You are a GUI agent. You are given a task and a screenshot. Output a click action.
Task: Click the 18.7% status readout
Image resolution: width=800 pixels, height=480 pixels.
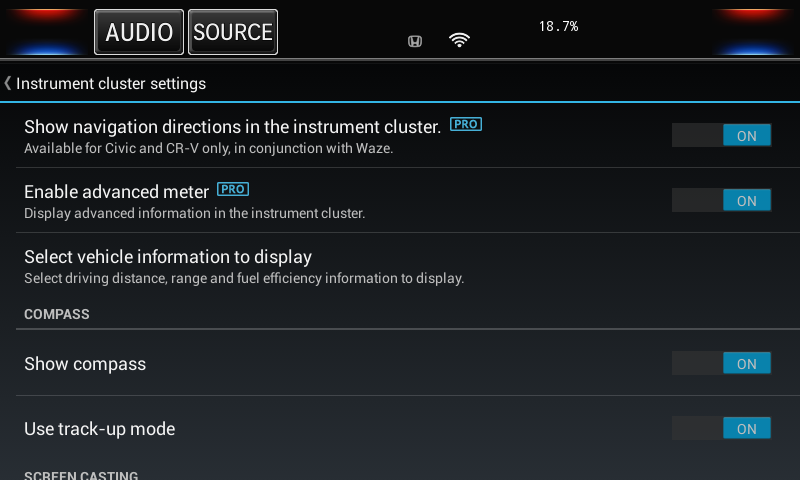point(558,27)
